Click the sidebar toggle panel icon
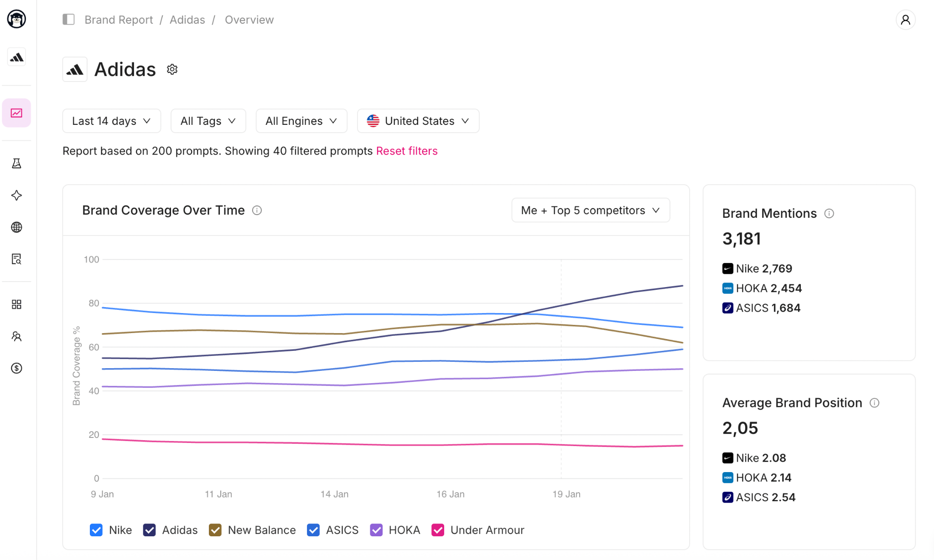 coord(68,20)
